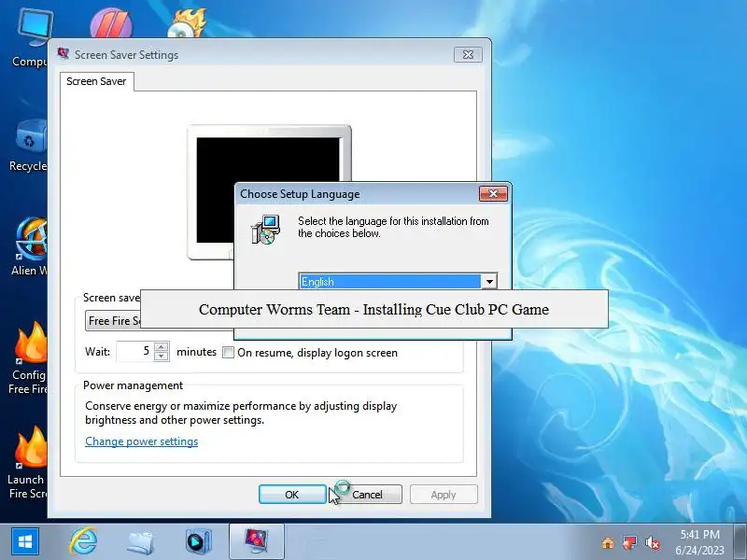
Task: Click OK in Screen Saver Settings
Action: point(292,495)
